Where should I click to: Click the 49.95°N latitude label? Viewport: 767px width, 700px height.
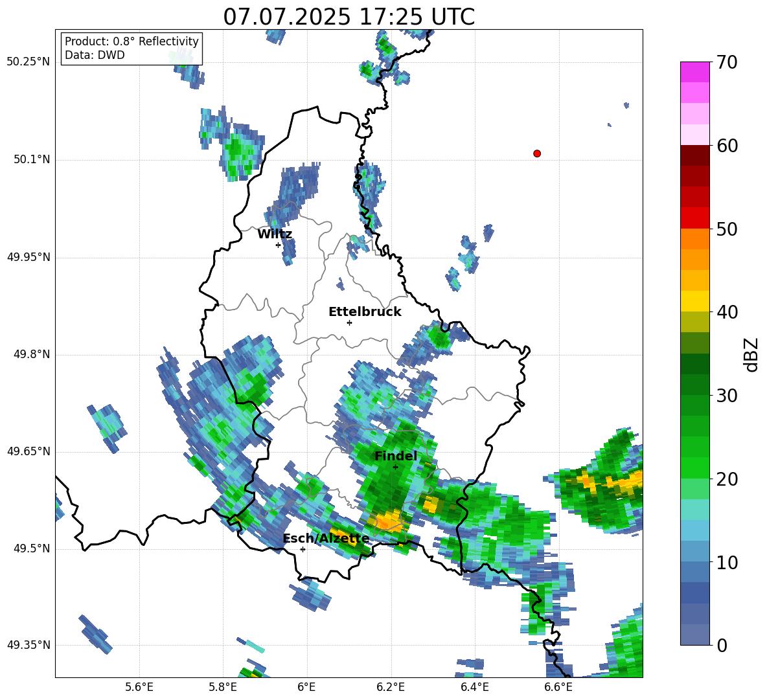point(29,257)
